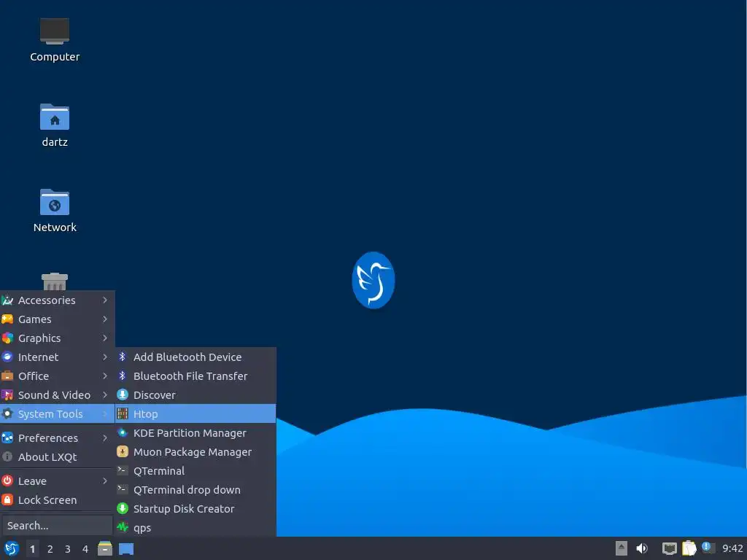Image resolution: width=747 pixels, height=560 pixels.
Task: Switch to desktop 1 in pager
Action: pyautogui.click(x=32, y=549)
